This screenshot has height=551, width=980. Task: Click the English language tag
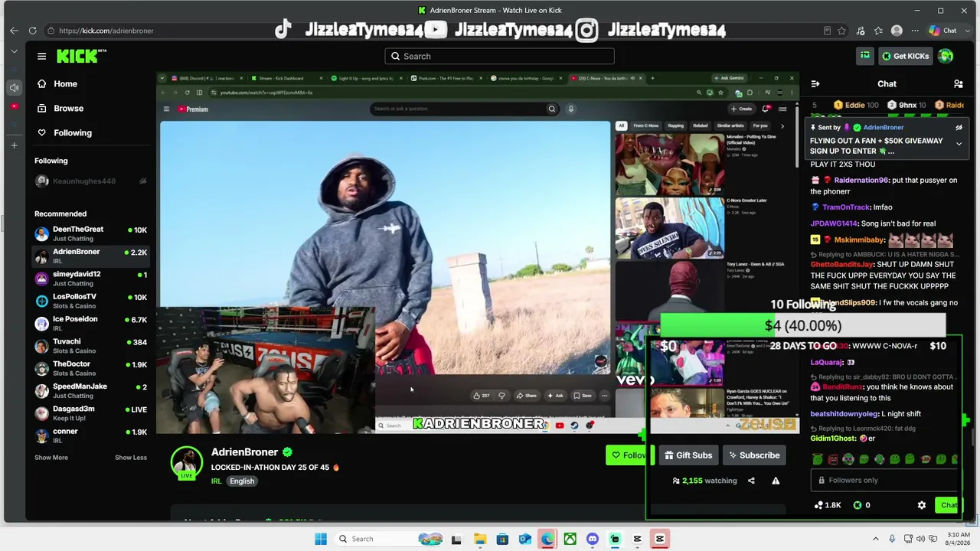point(242,481)
